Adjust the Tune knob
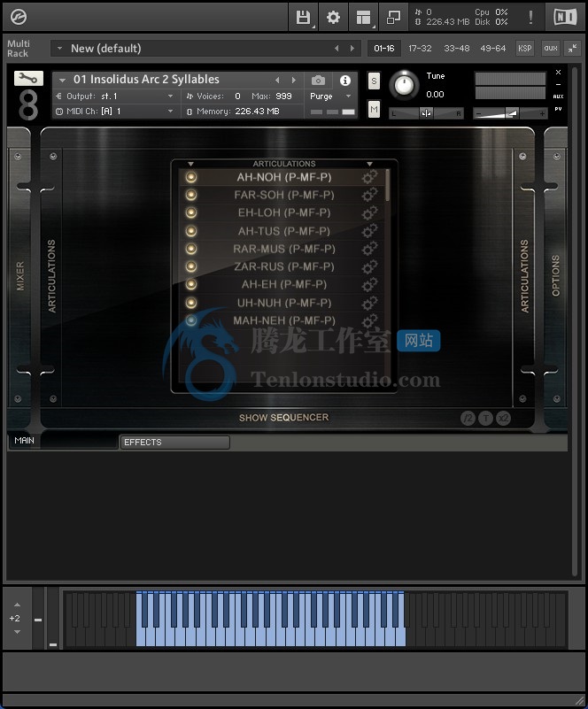Viewport: 588px width, 709px height. tap(404, 85)
